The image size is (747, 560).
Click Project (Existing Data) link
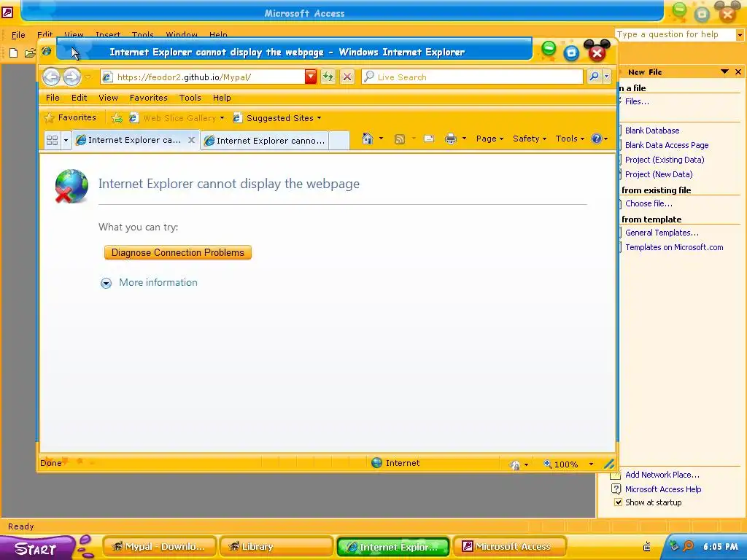coord(665,160)
